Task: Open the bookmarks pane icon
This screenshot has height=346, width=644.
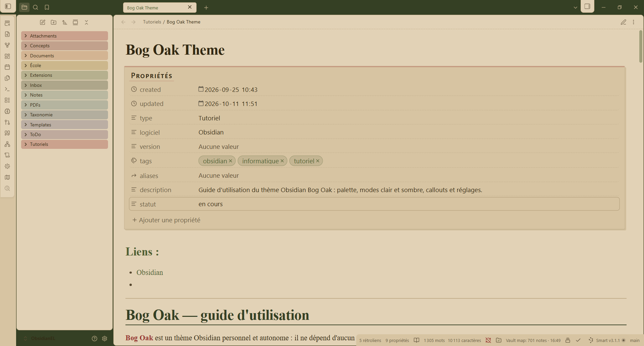Action: pyautogui.click(x=47, y=7)
